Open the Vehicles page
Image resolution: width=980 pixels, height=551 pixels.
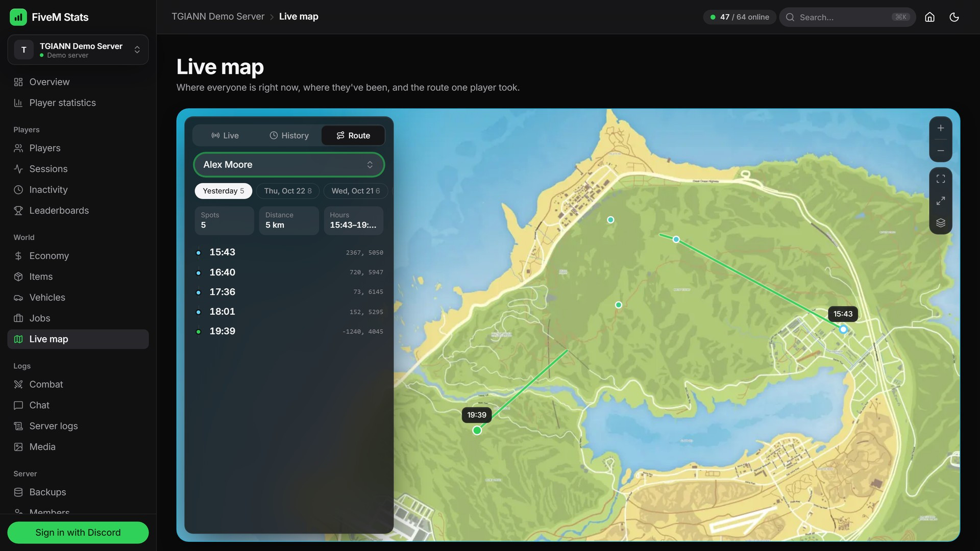click(x=78, y=297)
